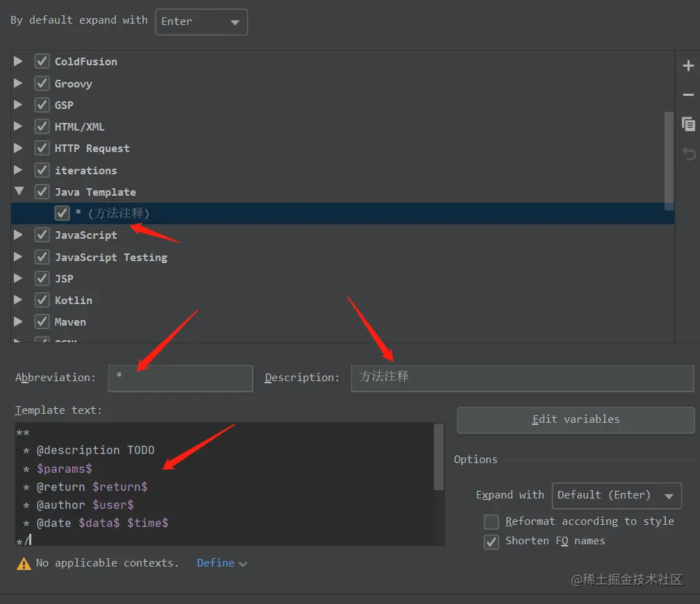This screenshot has height=604, width=700.
Task: Click inside the Template text editor
Action: (224, 484)
